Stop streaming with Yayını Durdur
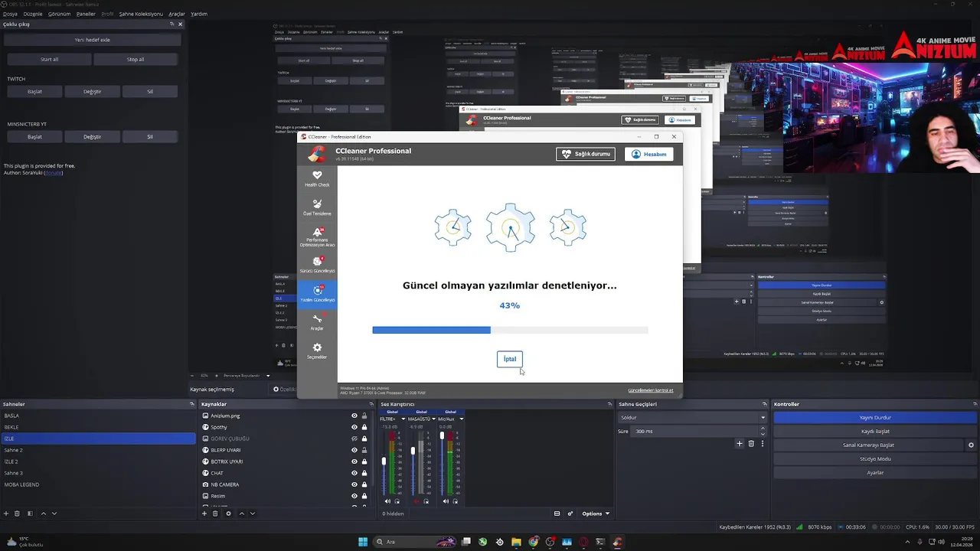The width and height of the screenshot is (980, 551). [x=875, y=418]
